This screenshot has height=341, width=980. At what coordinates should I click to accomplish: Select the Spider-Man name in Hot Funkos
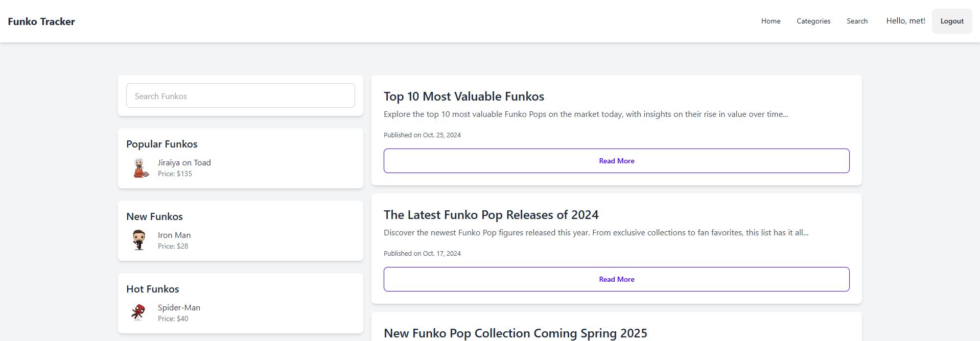(179, 307)
